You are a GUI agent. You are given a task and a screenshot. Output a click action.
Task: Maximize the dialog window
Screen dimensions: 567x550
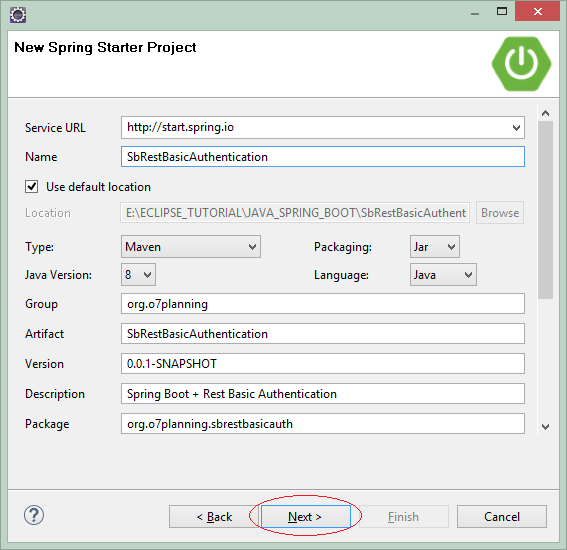pos(502,11)
